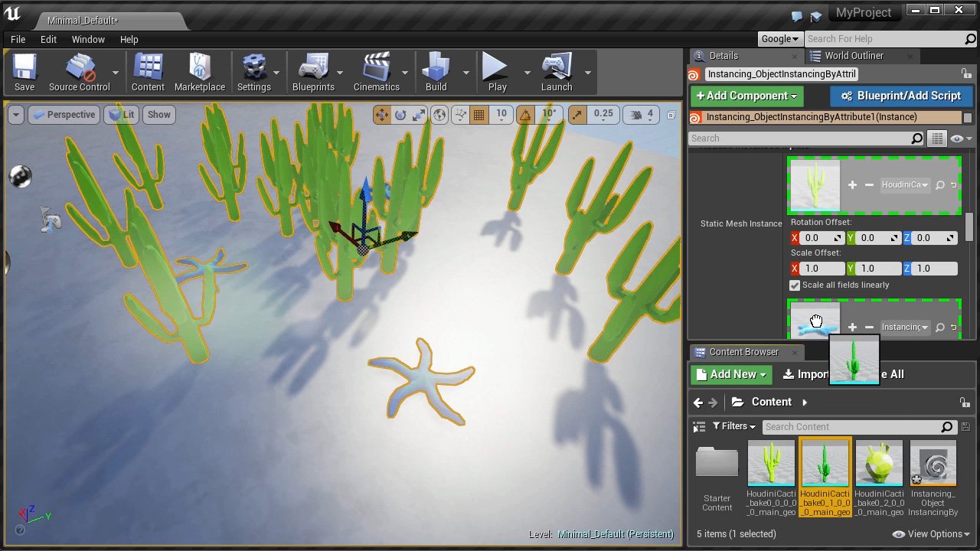Click the Blueprint/Add Script button
Viewport: 980px width, 551px height.
pyautogui.click(x=901, y=96)
